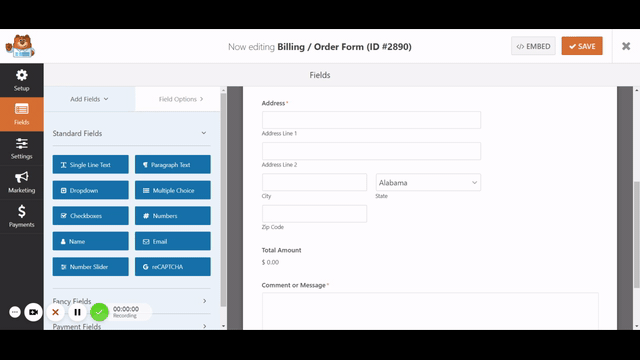Image resolution: width=640 pixels, height=360 pixels.
Task: Click the Embed button
Action: 533,46
